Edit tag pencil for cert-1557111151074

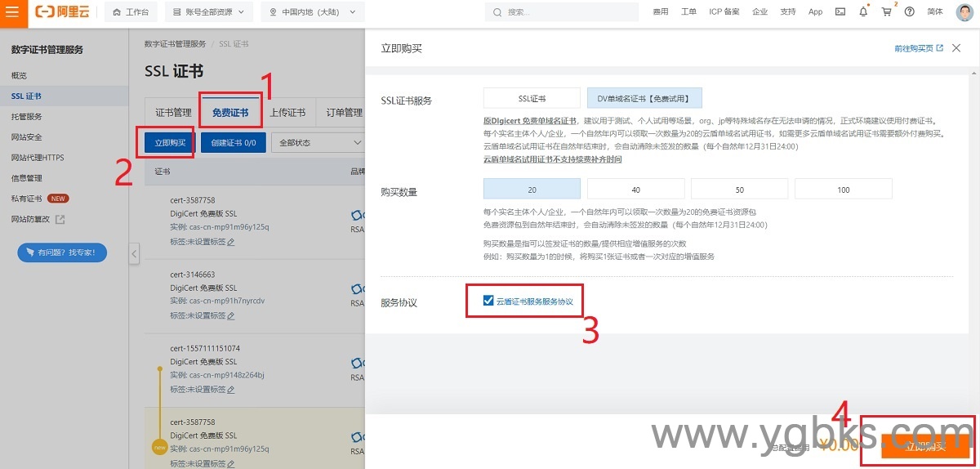click(231, 390)
